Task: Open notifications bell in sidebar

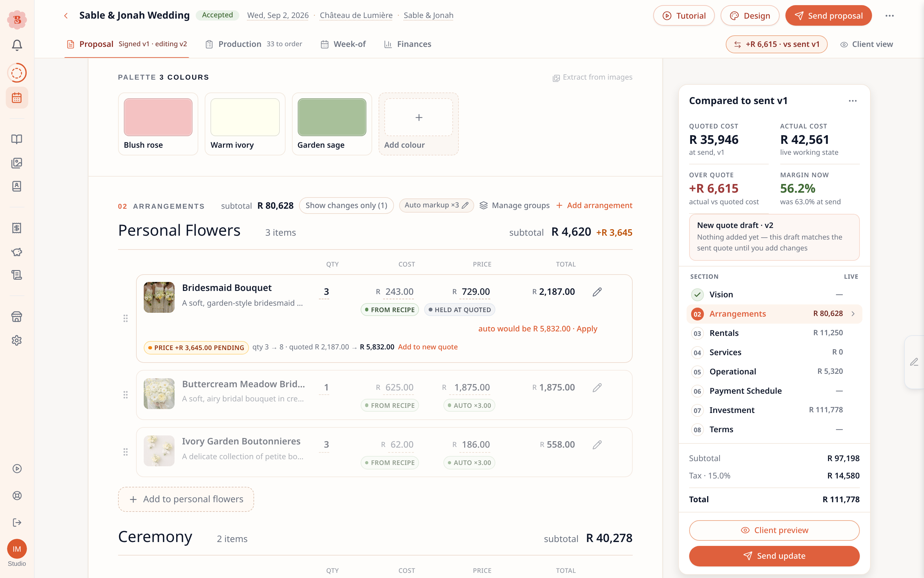Action: click(x=17, y=45)
